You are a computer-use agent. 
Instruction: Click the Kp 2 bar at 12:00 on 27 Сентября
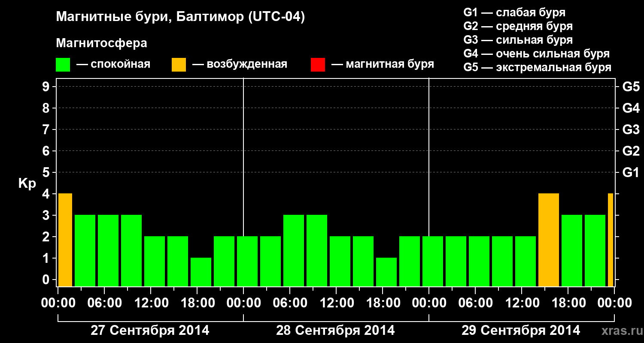click(155, 262)
